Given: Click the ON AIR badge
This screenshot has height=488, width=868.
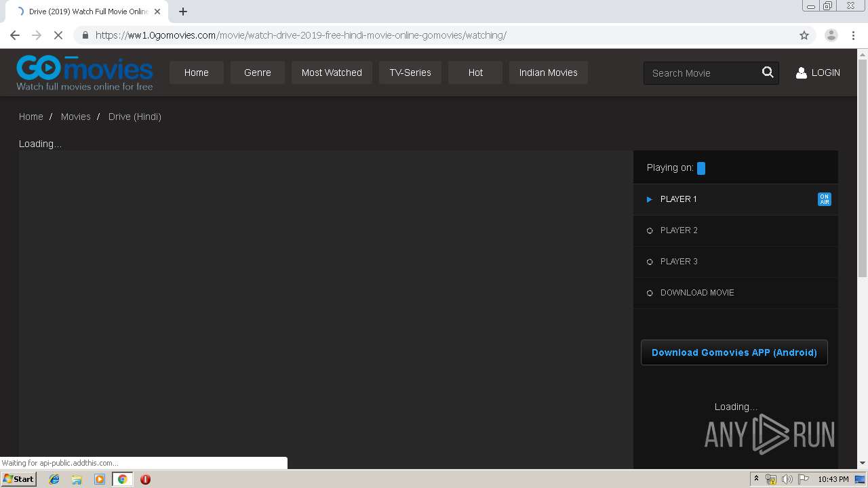Looking at the screenshot, I should pos(825,199).
